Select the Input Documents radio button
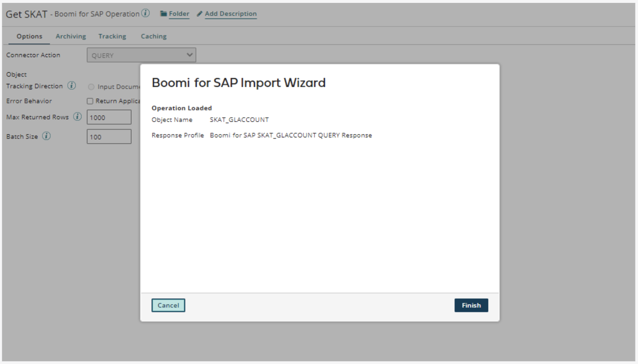Screen dimensions: 638x364 (91, 87)
